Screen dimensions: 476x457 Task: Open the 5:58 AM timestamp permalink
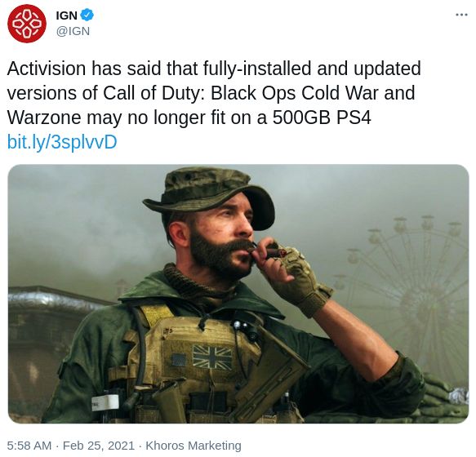(x=29, y=446)
